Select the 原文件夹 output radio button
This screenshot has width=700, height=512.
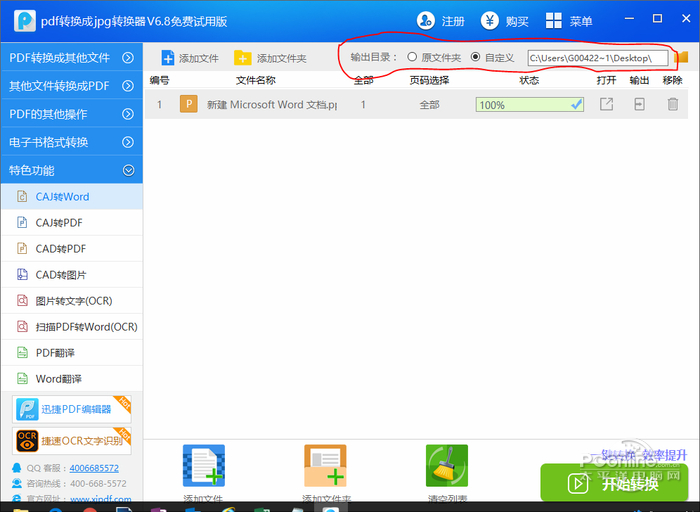[x=412, y=57]
